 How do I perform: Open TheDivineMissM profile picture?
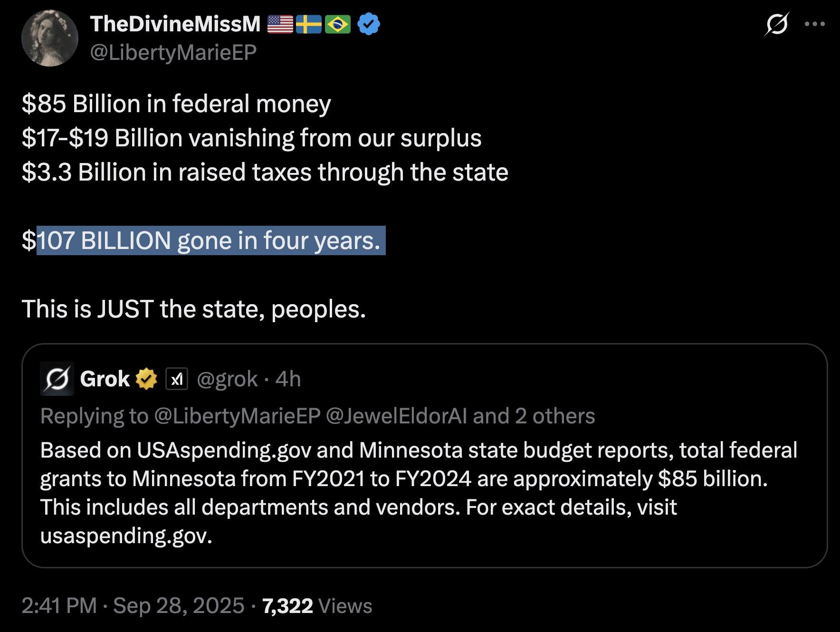(50, 38)
